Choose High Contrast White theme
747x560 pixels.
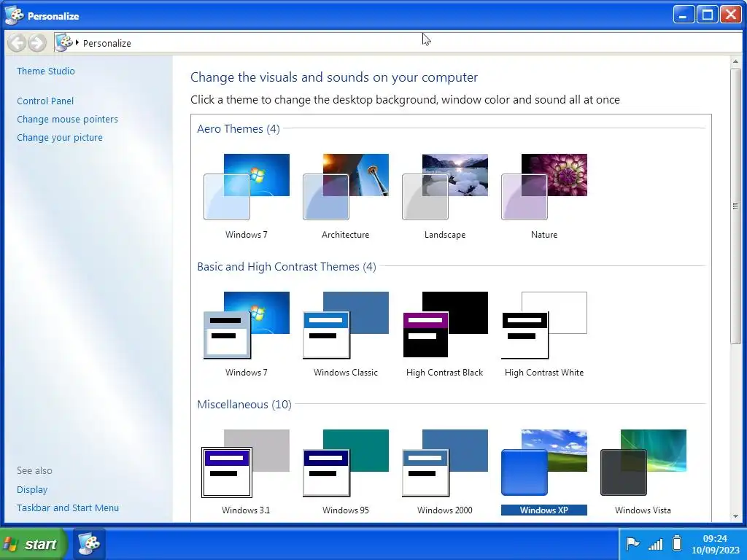coord(544,325)
